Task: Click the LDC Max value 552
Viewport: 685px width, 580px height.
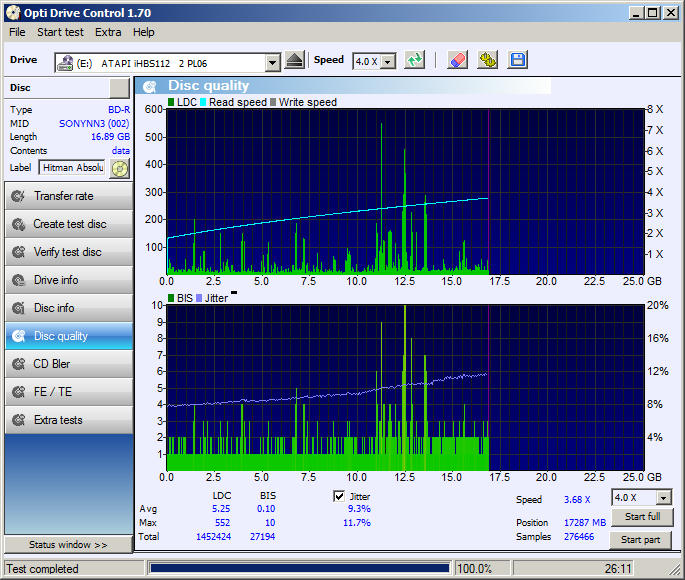Action: coord(222,523)
